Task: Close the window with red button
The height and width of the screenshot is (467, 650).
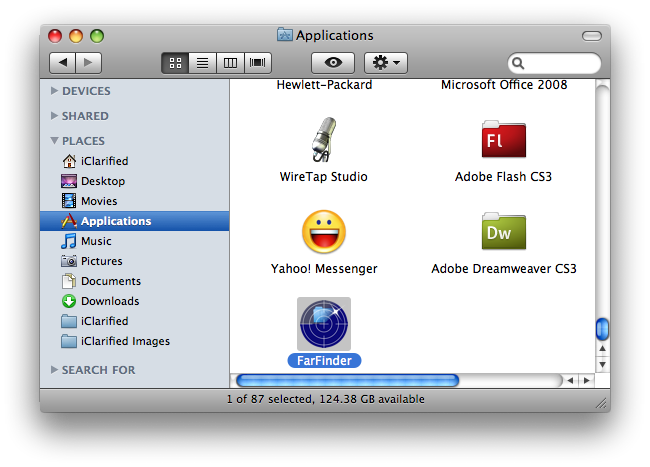Action: click(x=55, y=36)
